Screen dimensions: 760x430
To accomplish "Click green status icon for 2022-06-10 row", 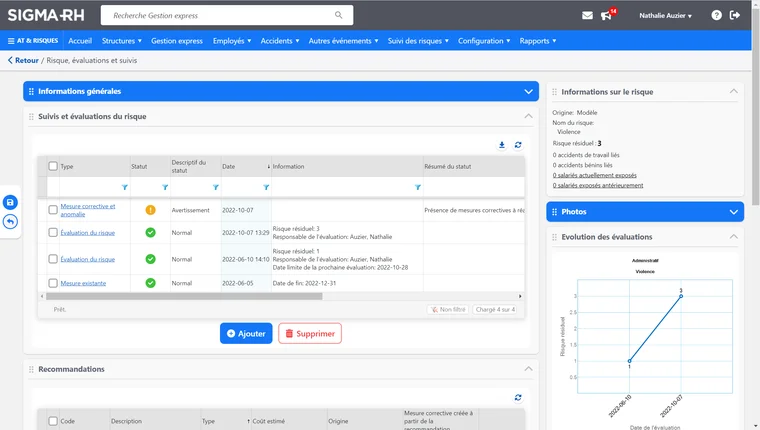I will click(x=150, y=259).
